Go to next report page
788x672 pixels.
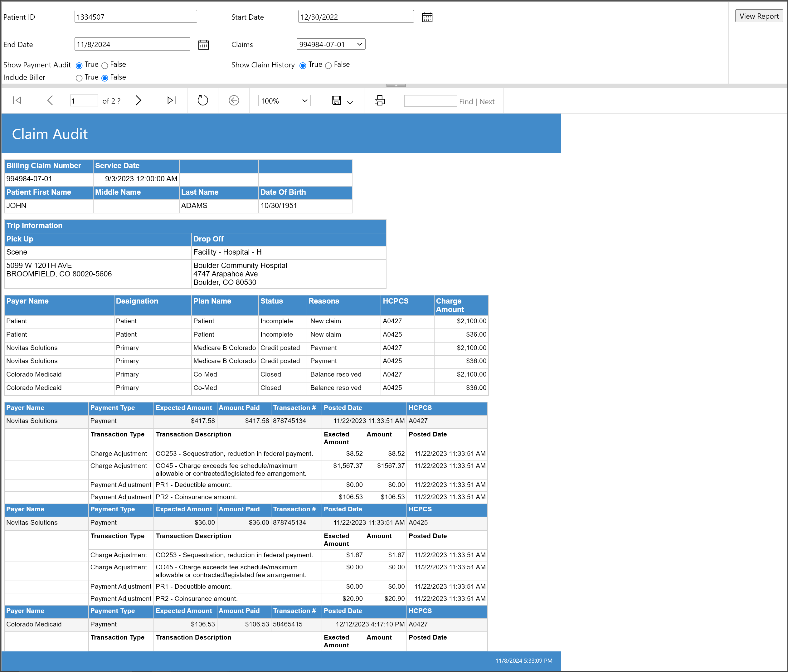pyautogui.click(x=139, y=100)
